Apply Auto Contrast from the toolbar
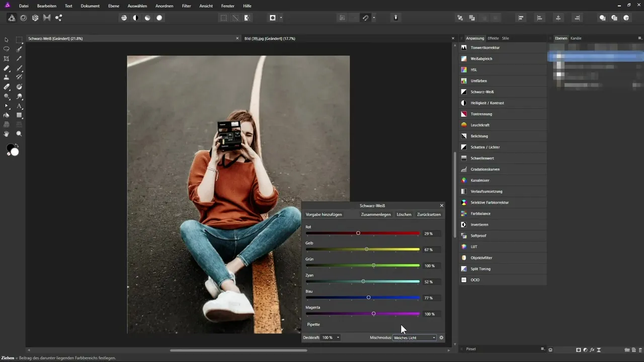 click(x=135, y=18)
